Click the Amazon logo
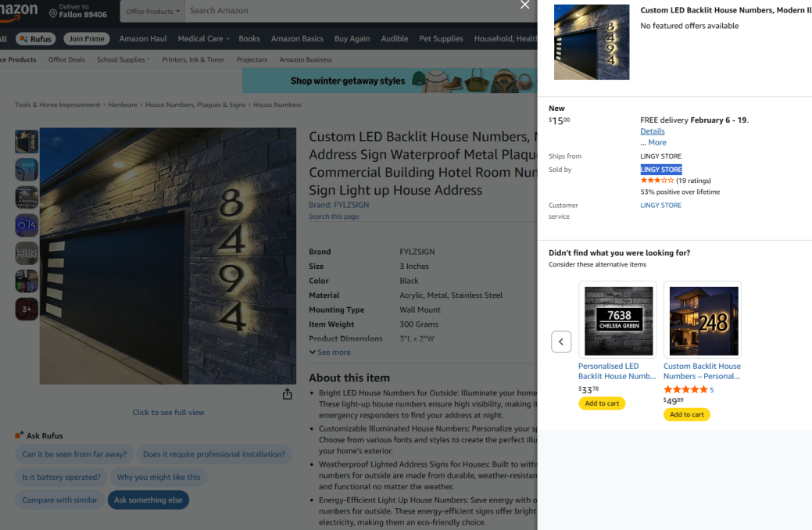 19,12
